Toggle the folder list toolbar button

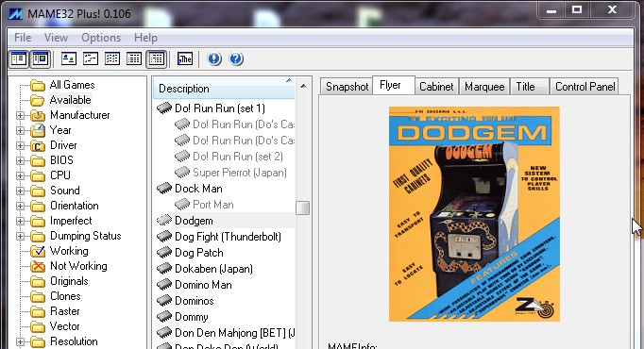point(19,59)
